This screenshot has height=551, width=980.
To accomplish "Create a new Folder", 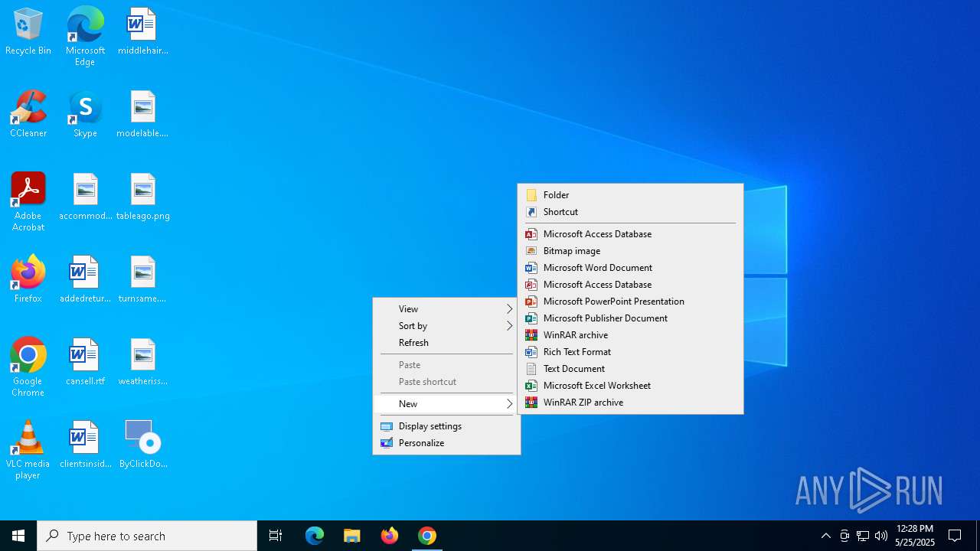I will coord(630,195).
